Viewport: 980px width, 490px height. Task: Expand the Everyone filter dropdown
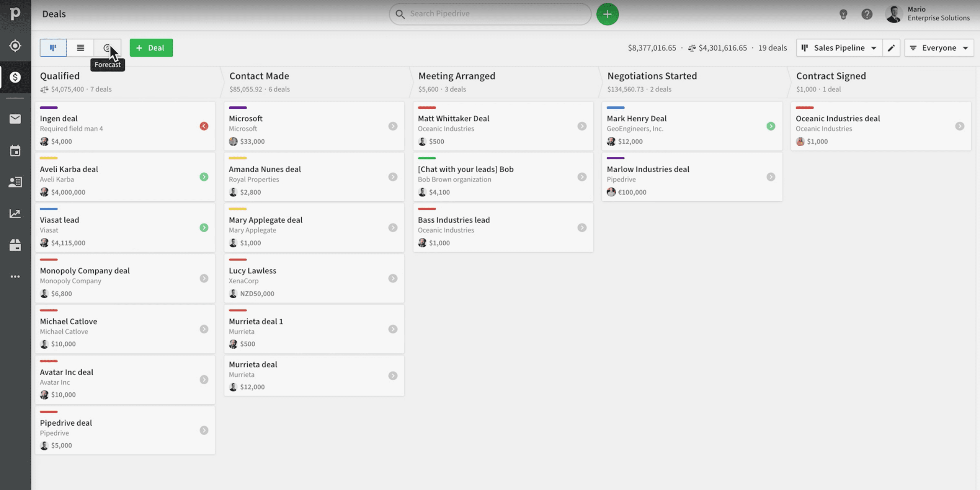pyautogui.click(x=939, y=48)
